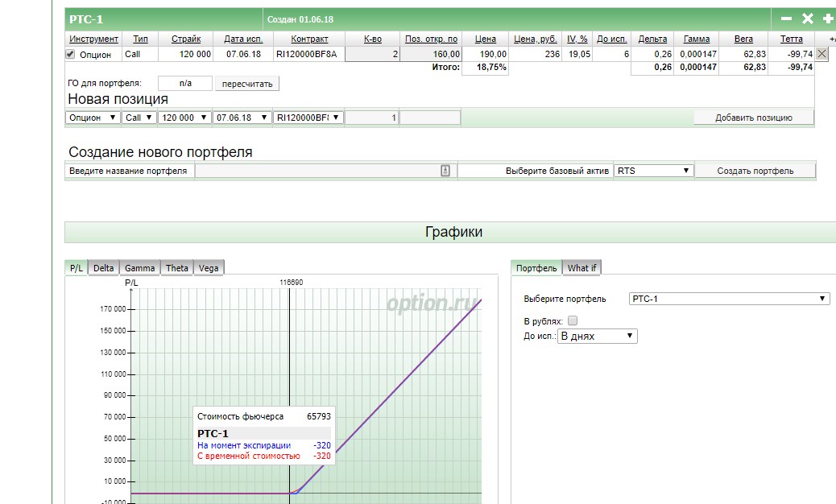Screen dimensions: 836x504
Task: Open the РТС-1 portfolio selection dropdown
Action: (729, 299)
